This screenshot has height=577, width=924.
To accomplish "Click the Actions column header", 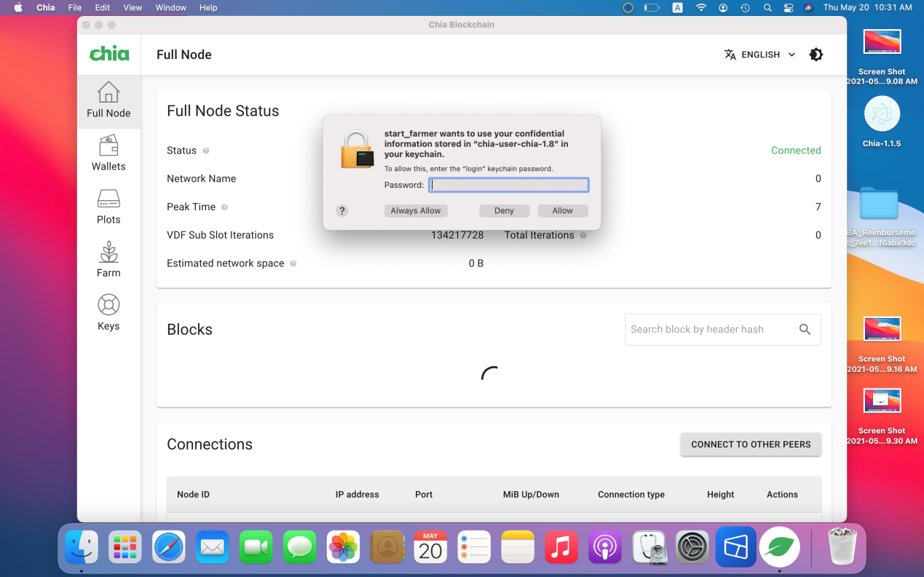I will 782,495.
